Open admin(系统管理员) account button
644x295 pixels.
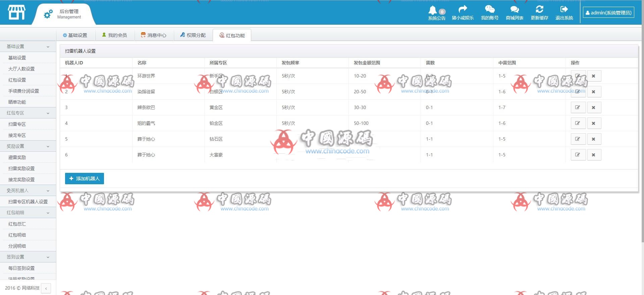pos(608,12)
